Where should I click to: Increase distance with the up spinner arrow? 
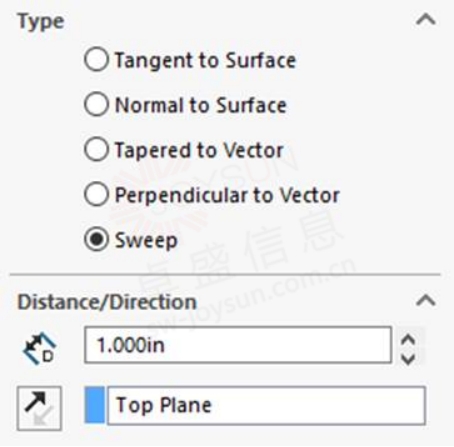coord(408,340)
